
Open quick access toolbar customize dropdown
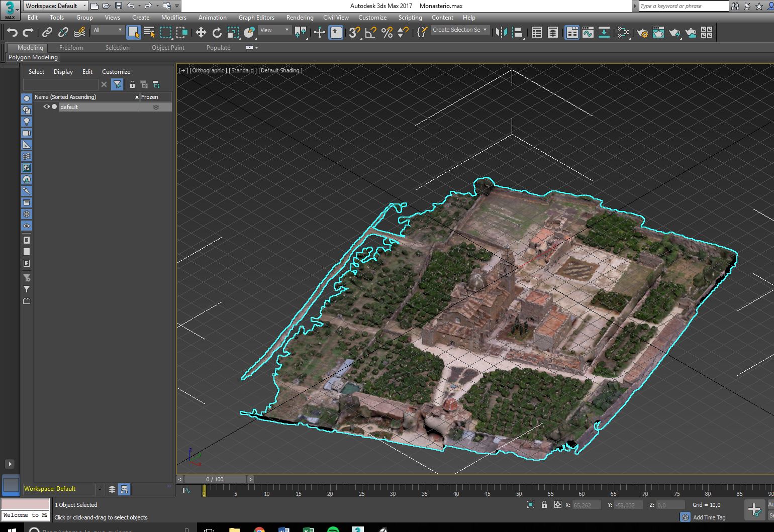click(x=177, y=6)
